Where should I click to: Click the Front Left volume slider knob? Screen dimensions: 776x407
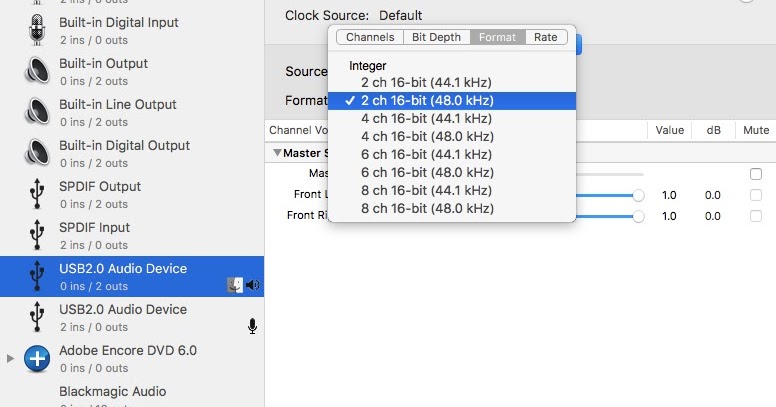click(x=638, y=195)
